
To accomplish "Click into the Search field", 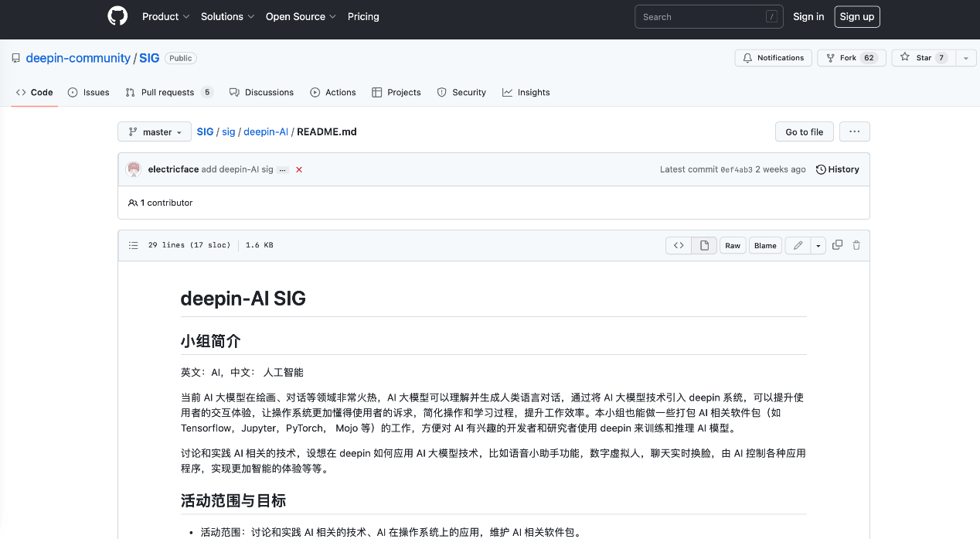I will tap(708, 16).
